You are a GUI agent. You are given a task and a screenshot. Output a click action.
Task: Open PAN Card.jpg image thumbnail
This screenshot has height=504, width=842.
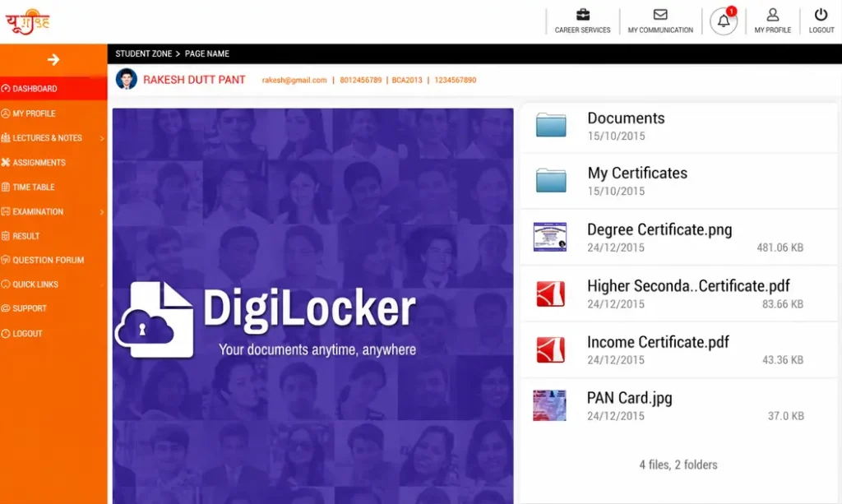(x=549, y=405)
